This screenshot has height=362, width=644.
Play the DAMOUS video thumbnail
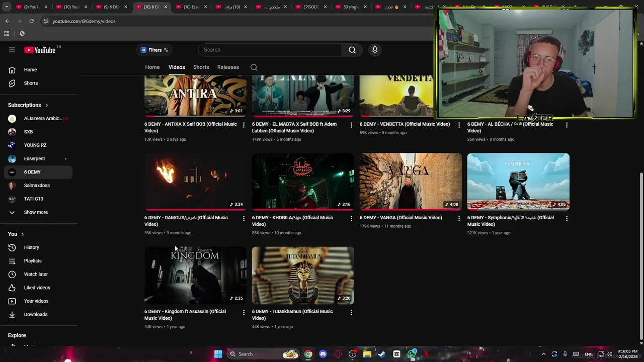point(195,182)
